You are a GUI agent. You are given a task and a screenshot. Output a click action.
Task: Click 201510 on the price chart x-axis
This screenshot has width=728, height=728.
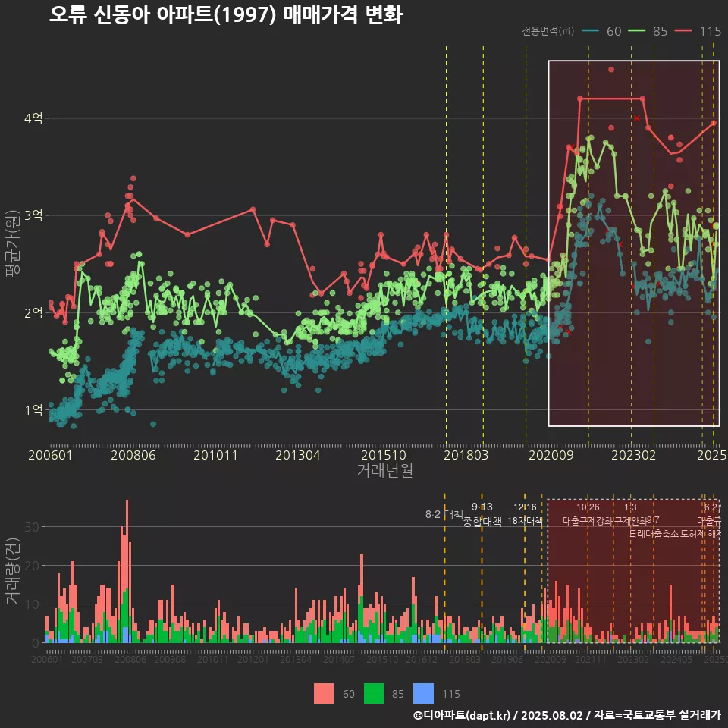coord(384,455)
